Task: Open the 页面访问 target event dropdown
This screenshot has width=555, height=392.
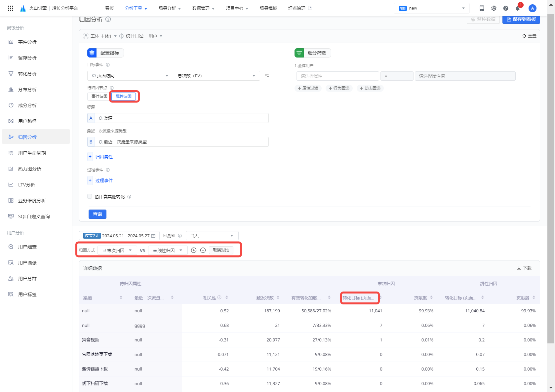Action: click(x=130, y=76)
